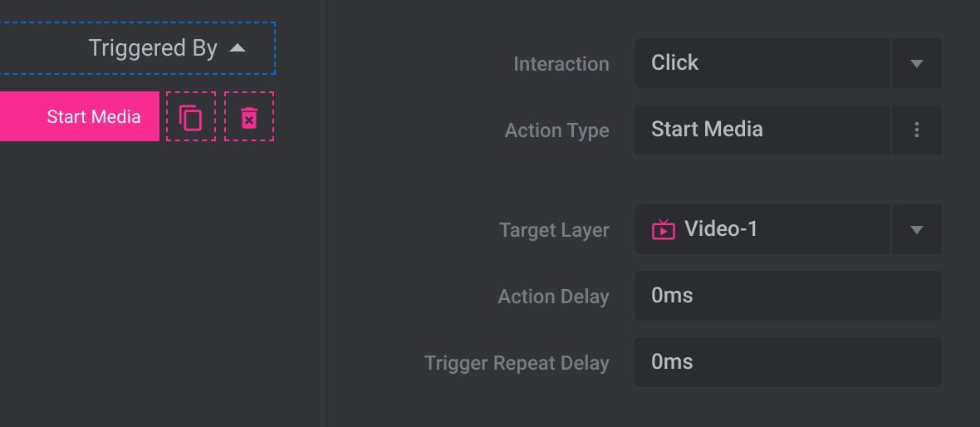Delete the Start Media action
The height and width of the screenshot is (427, 980).
(x=249, y=117)
